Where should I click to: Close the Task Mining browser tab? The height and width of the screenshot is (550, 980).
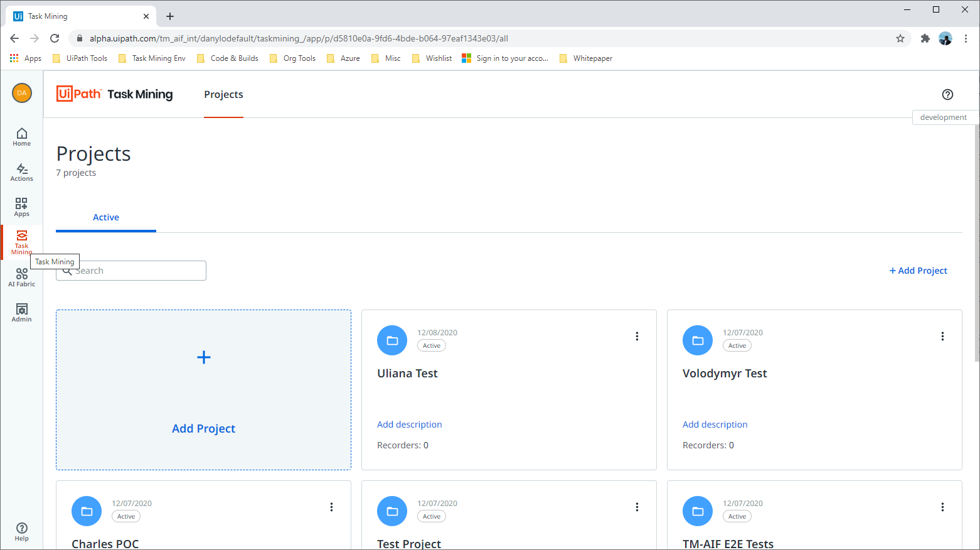click(x=146, y=16)
